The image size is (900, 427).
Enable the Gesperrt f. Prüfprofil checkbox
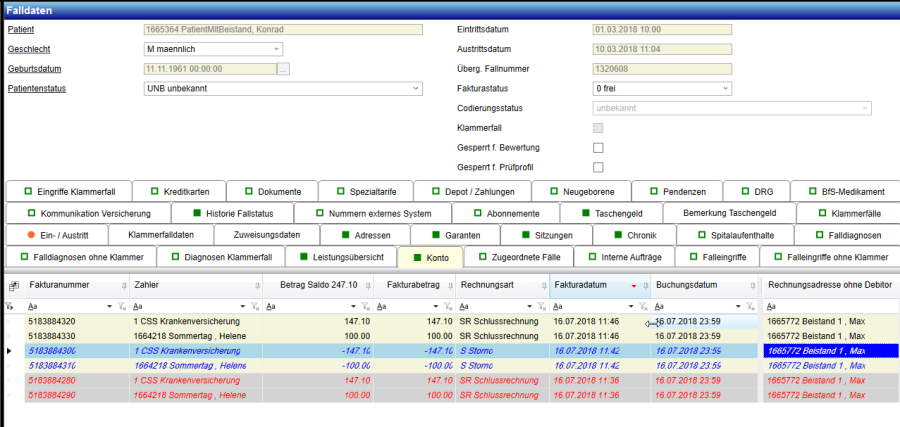pos(598,167)
